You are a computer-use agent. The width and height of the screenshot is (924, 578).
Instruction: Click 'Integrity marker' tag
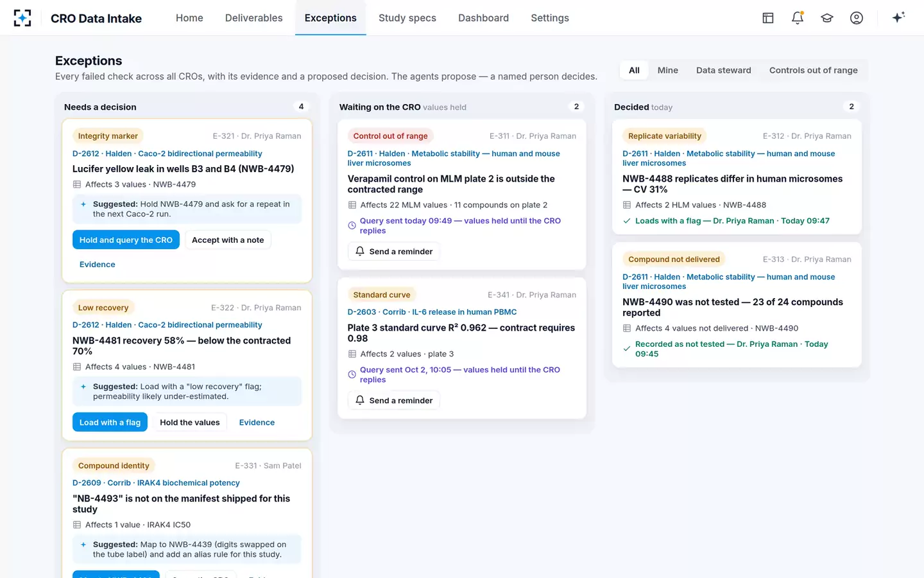108,136
